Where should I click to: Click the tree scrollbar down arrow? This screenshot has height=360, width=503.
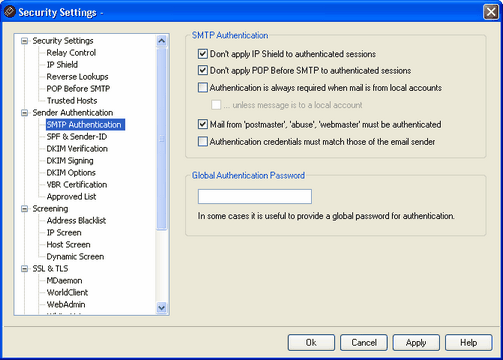point(162,308)
